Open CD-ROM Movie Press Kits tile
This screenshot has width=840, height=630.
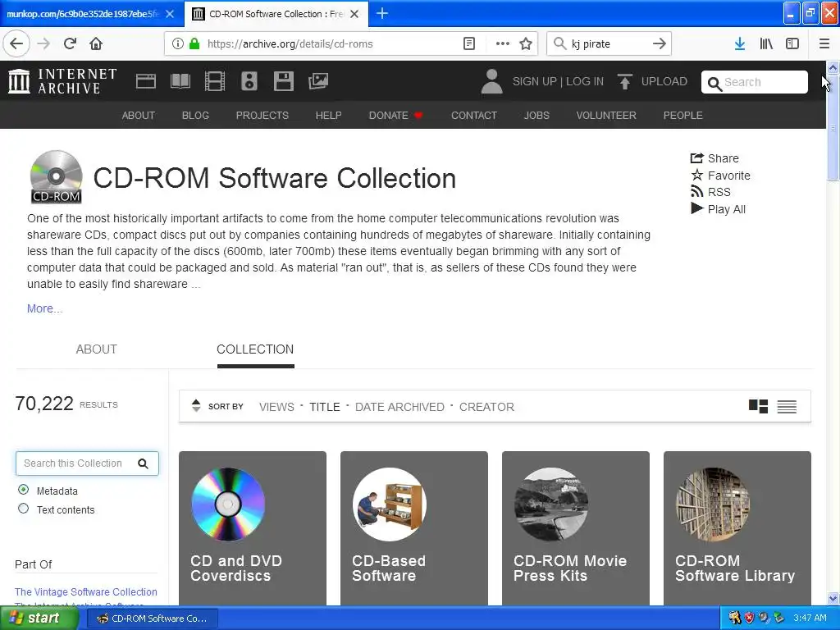click(x=576, y=528)
